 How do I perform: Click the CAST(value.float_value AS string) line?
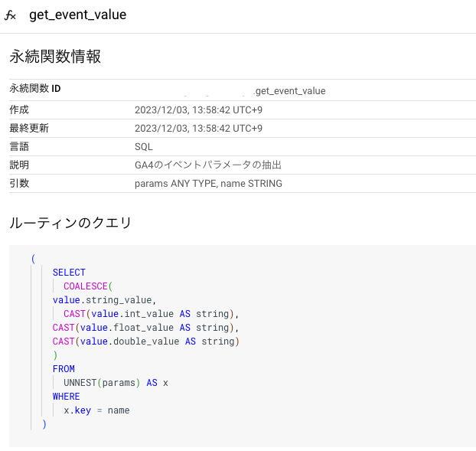click(x=145, y=328)
